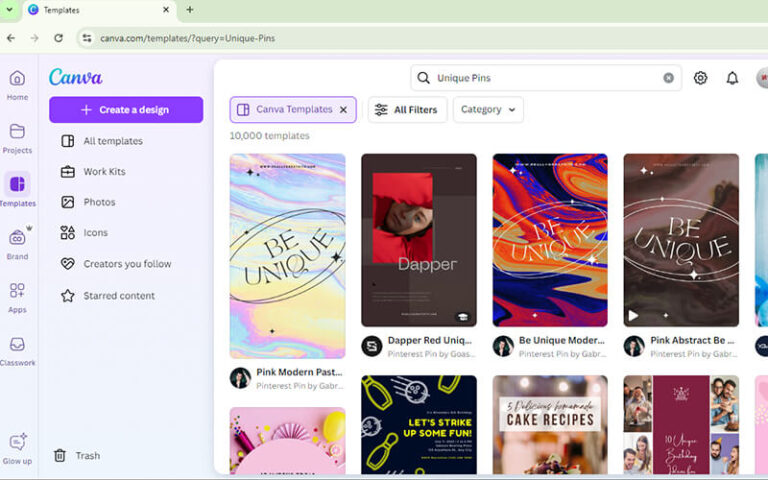Remove the Canva Templates filter chip
768x480 pixels.
(343, 110)
